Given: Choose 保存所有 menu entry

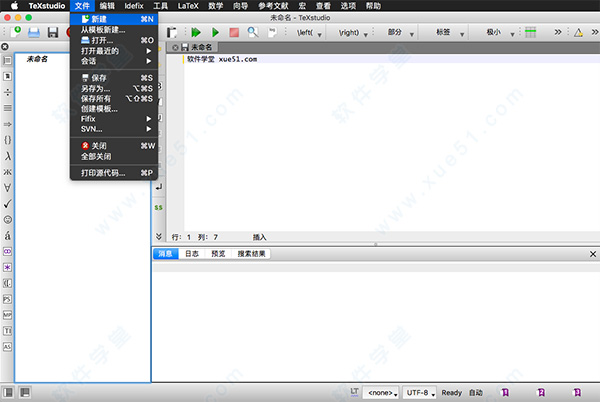Looking at the screenshot, I should pyautogui.click(x=114, y=99).
